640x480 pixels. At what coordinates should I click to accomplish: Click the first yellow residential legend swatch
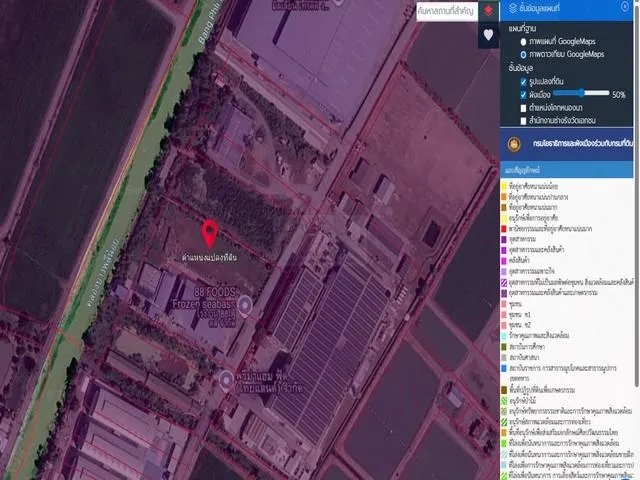(503, 185)
